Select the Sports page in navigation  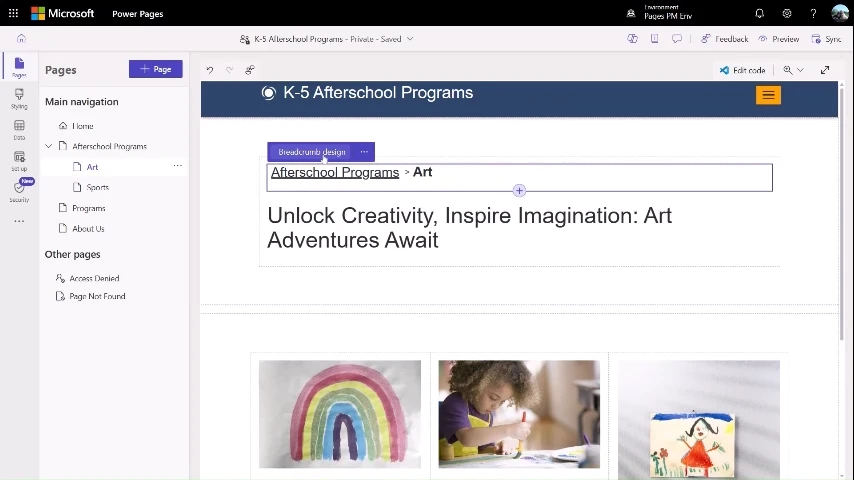tap(97, 187)
